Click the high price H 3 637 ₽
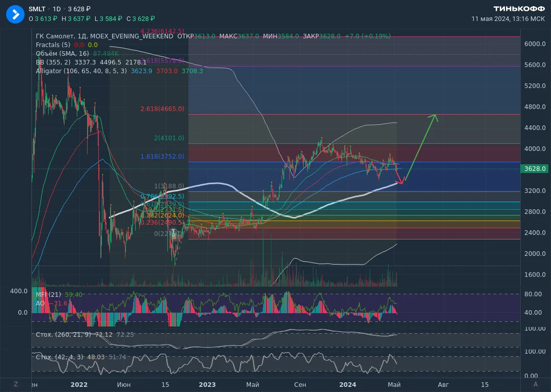Screen dimensions: 551x392 (x=76, y=19)
